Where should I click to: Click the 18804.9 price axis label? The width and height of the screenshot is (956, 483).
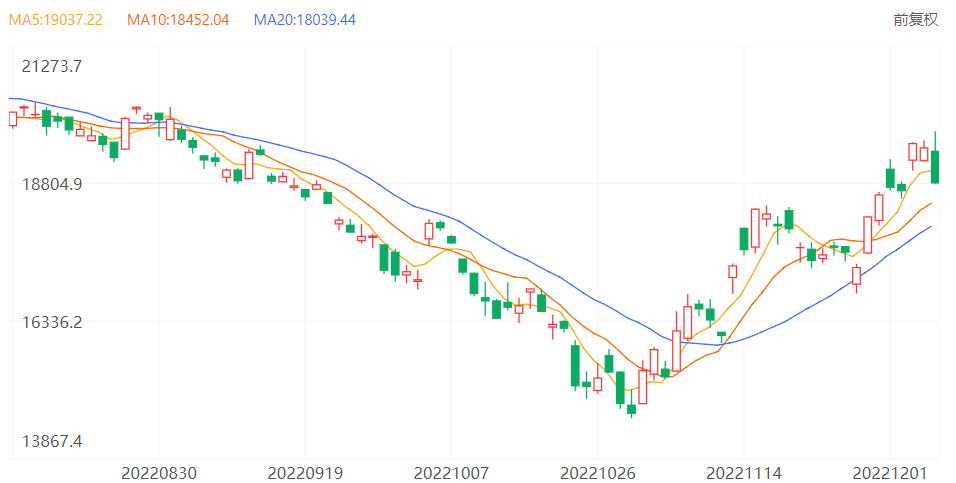point(52,184)
